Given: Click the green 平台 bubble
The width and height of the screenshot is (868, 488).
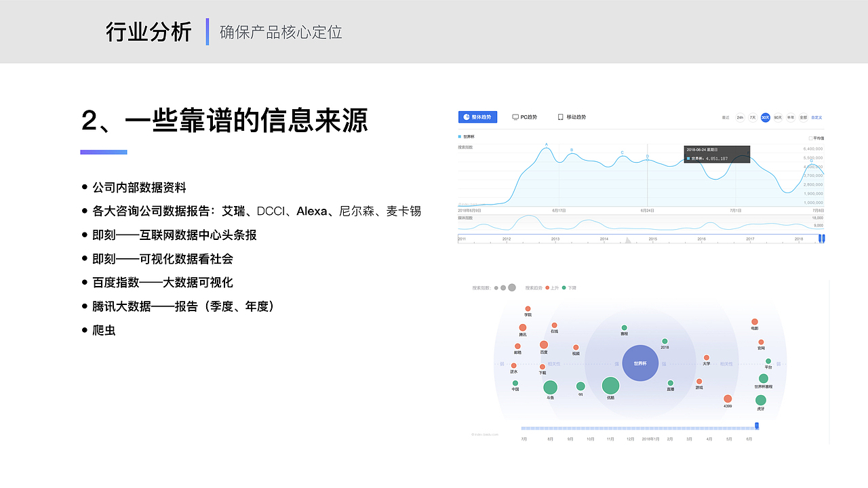Looking at the screenshot, I should (x=768, y=361).
